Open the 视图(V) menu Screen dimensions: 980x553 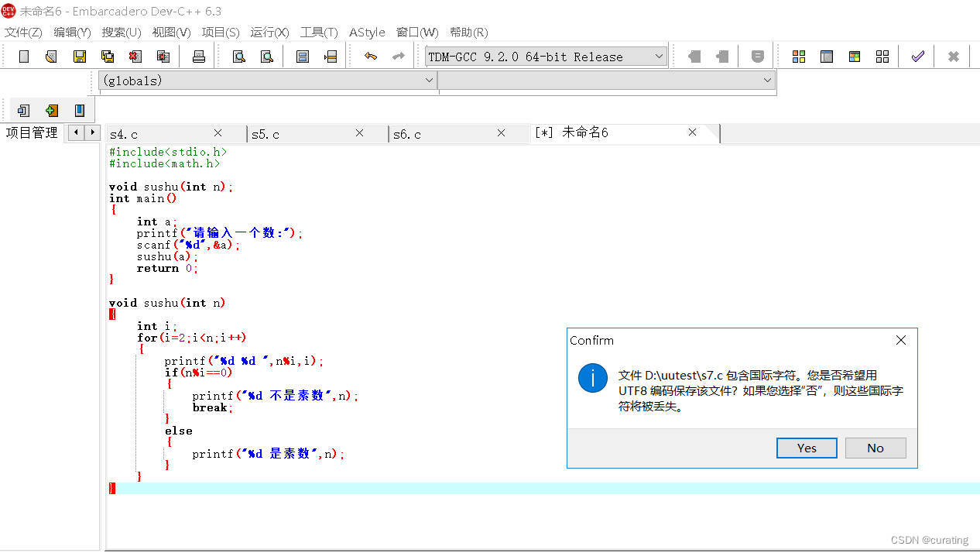(x=171, y=33)
